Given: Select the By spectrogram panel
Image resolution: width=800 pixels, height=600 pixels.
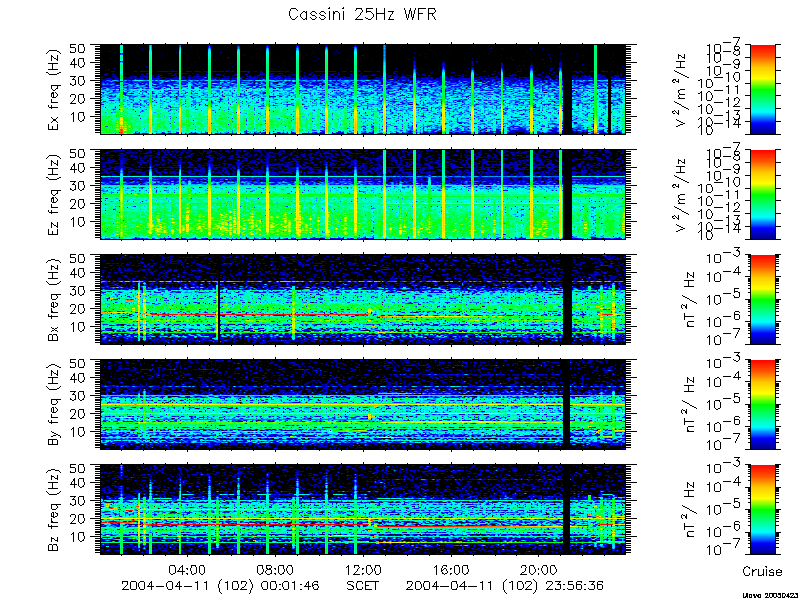Looking at the screenshot, I should click(362, 404).
